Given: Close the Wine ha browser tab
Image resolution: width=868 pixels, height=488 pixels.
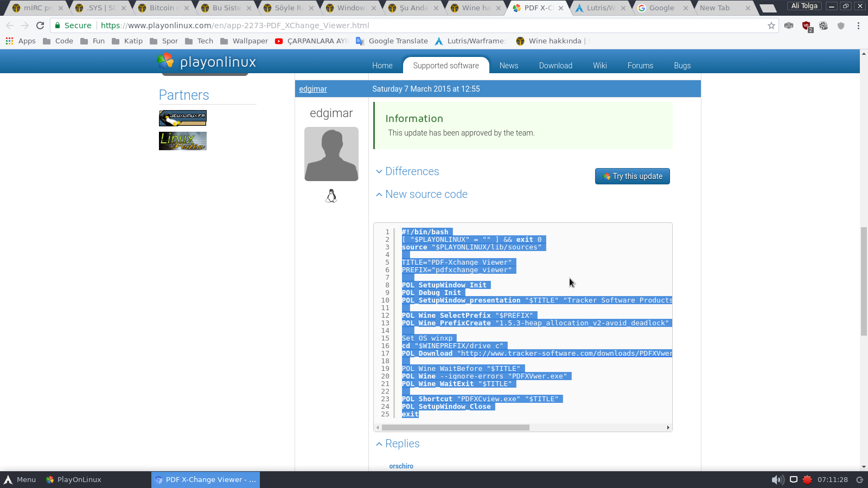Looking at the screenshot, I should tap(499, 8).
